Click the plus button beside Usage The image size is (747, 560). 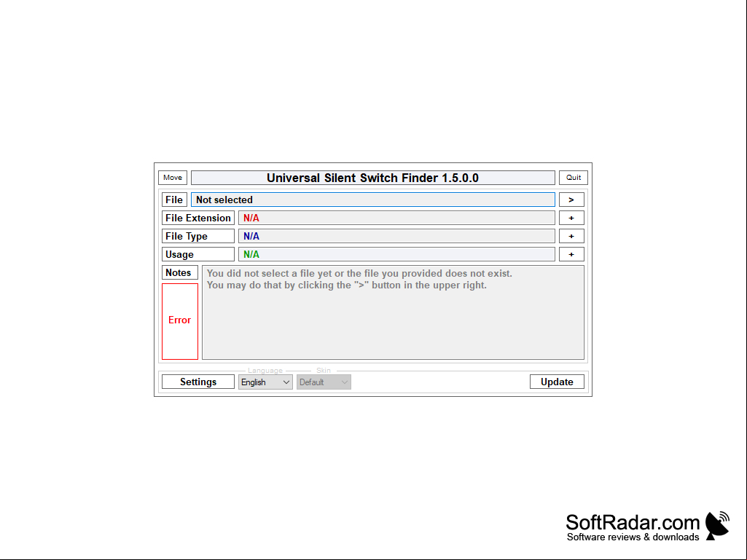[571, 254]
